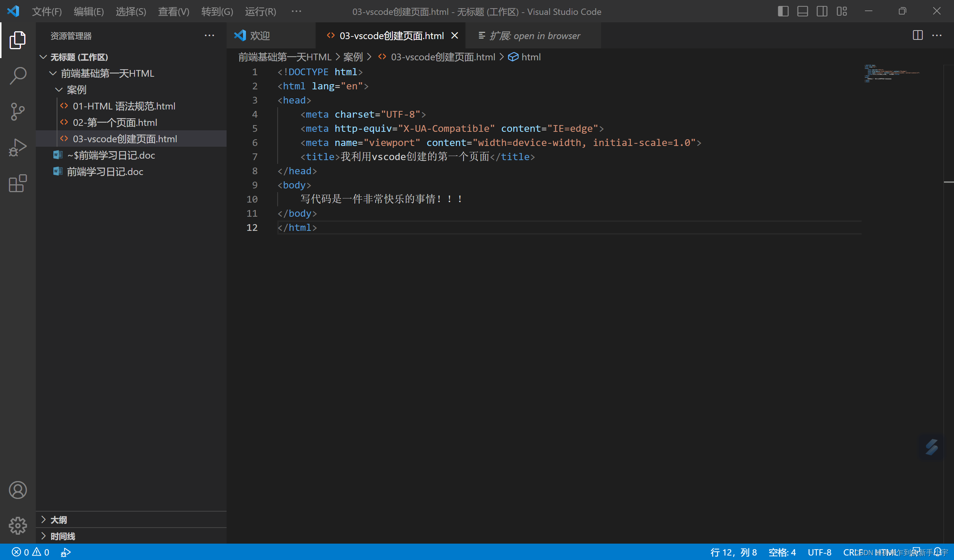Click 空格: 4 indentation in status bar
This screenshot has width=954, height=560.
pos(782,552)
